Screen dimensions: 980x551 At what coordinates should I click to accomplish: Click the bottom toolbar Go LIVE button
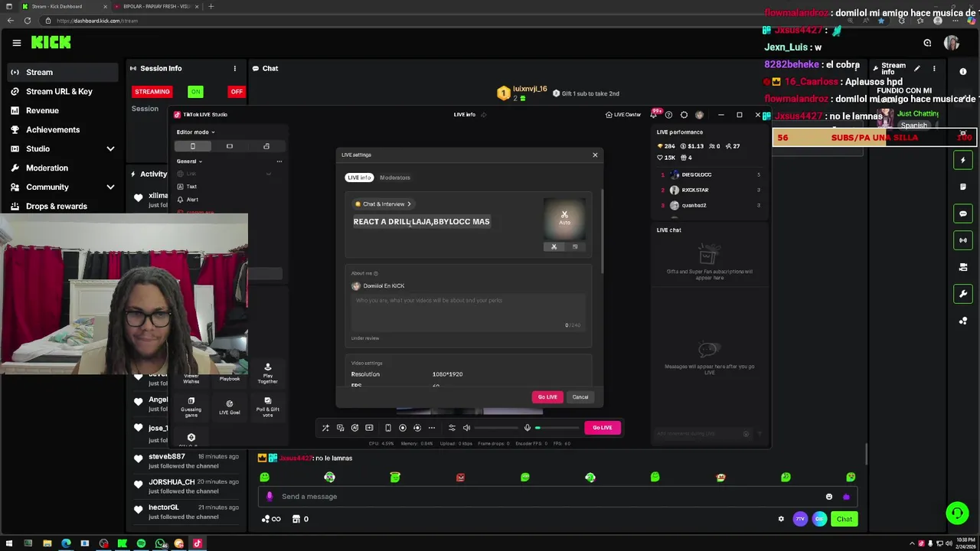point(603,428)
